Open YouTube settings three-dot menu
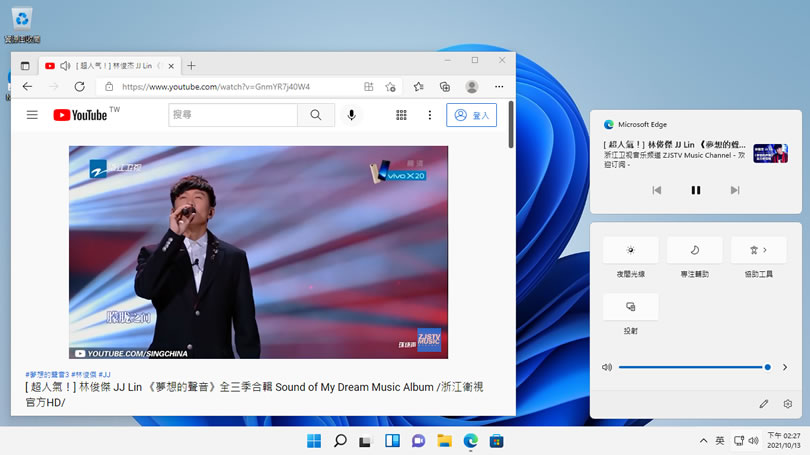Image resolution: width=810 pixels, height=455 pixels. coord(430,115)
